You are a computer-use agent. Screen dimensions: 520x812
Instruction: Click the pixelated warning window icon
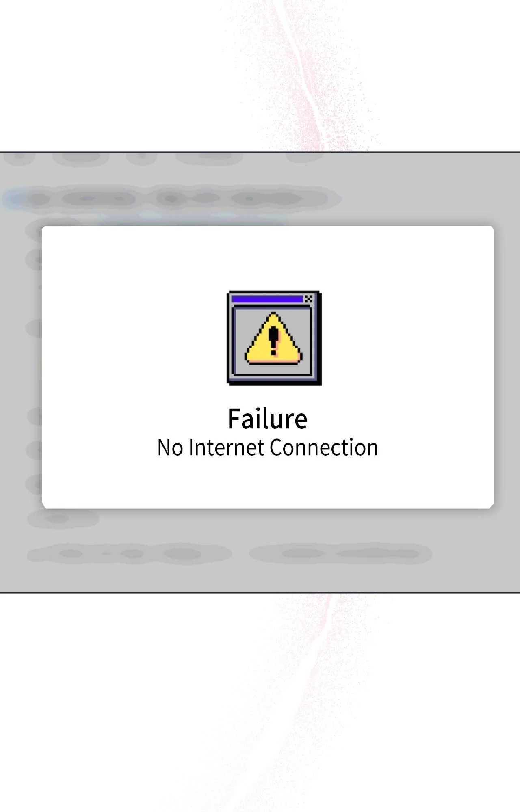274,338
